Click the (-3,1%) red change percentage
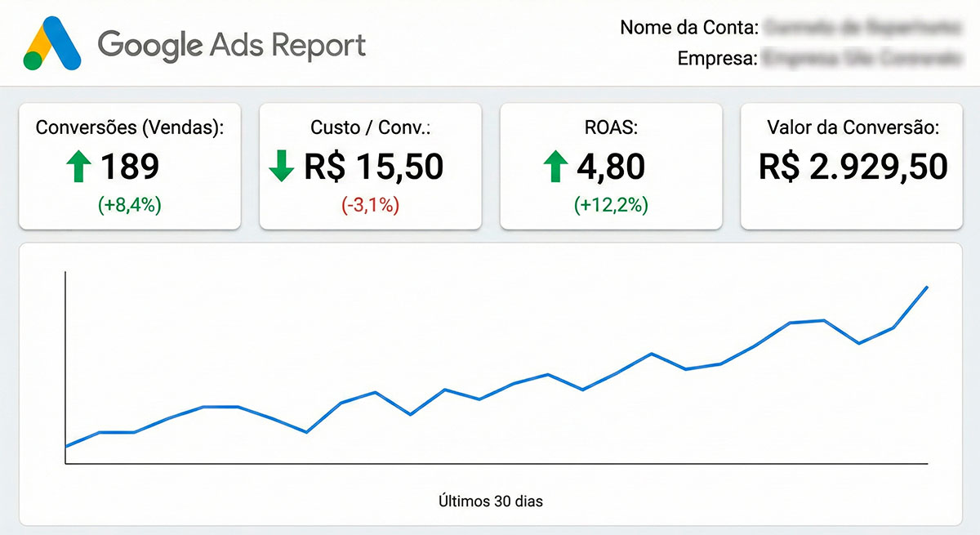The height and width of the screenshot is (535, 980). pos(370,205)
